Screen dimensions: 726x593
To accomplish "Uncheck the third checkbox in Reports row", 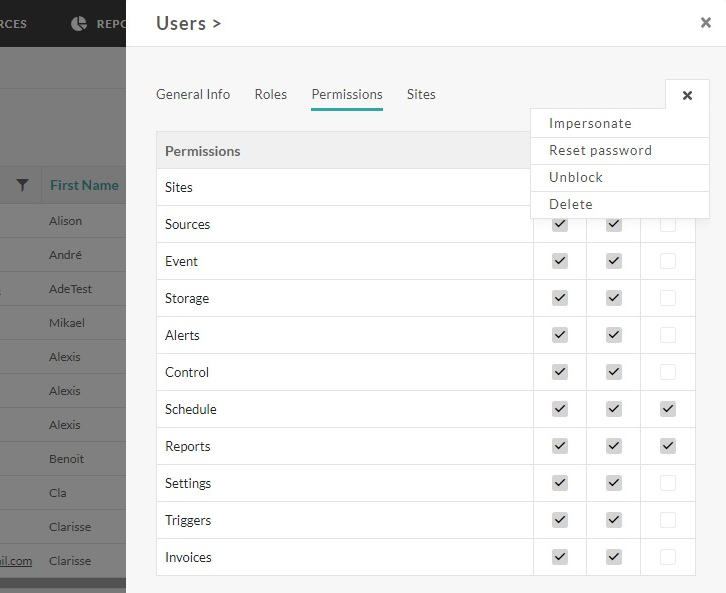I will click(x=668, y=446).
